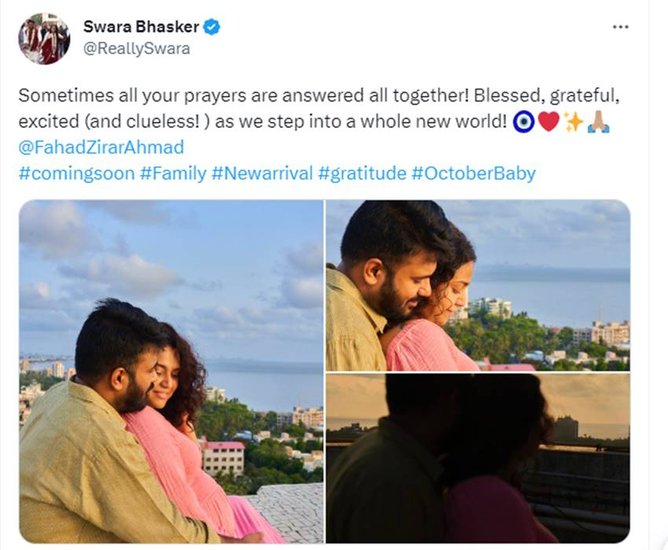Image resolution: width=668 pixels, height=550 pixels.
Task: Click the evil eye emoji
Action: [x=523, y=122]
